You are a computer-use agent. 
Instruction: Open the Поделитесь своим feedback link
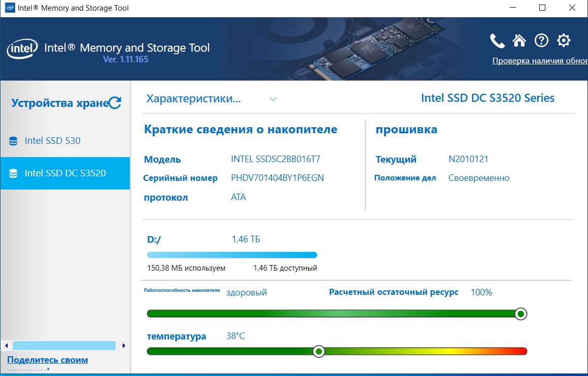pos(47,360)
